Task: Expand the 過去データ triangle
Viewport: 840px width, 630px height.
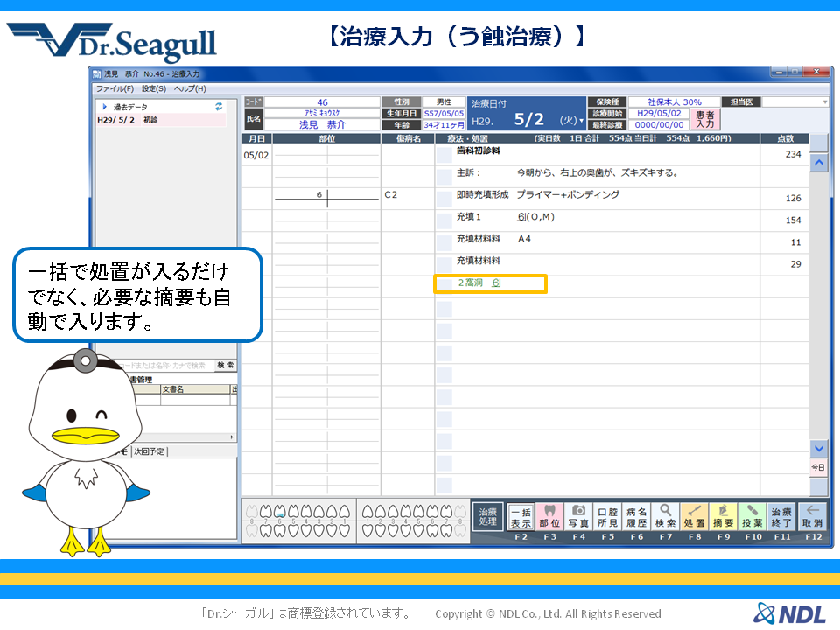Action: pos(105,107)
